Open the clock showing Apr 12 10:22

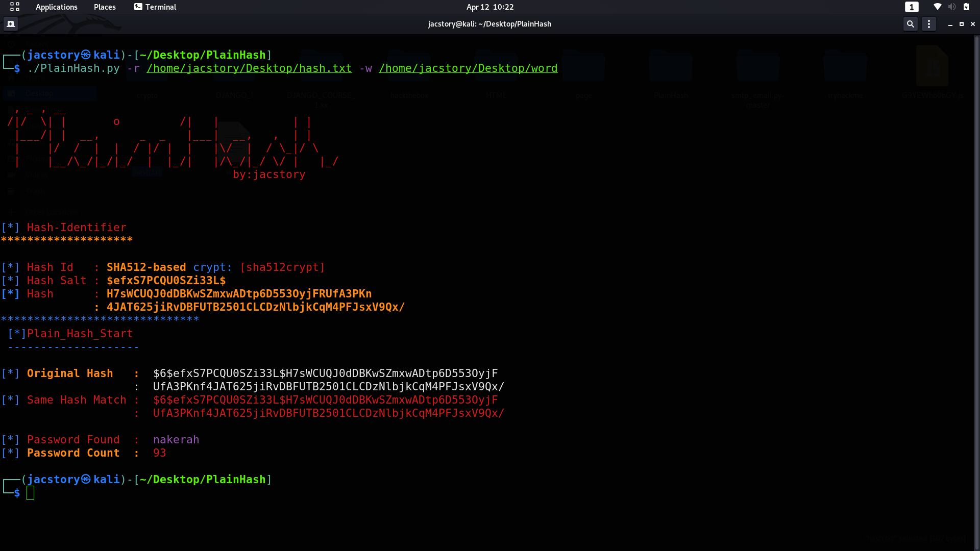pyautogui.click(x=489, y=7)
